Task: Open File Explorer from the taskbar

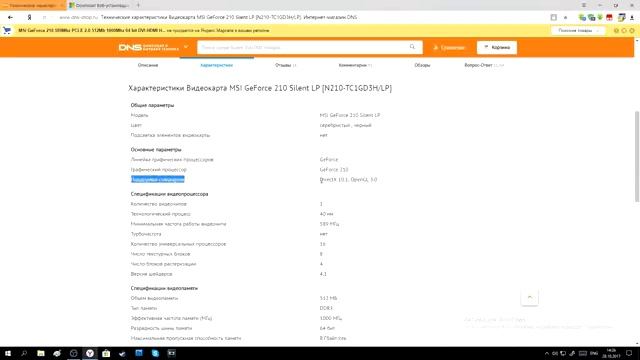Action: pyautogui.click(x=41, y=353)
